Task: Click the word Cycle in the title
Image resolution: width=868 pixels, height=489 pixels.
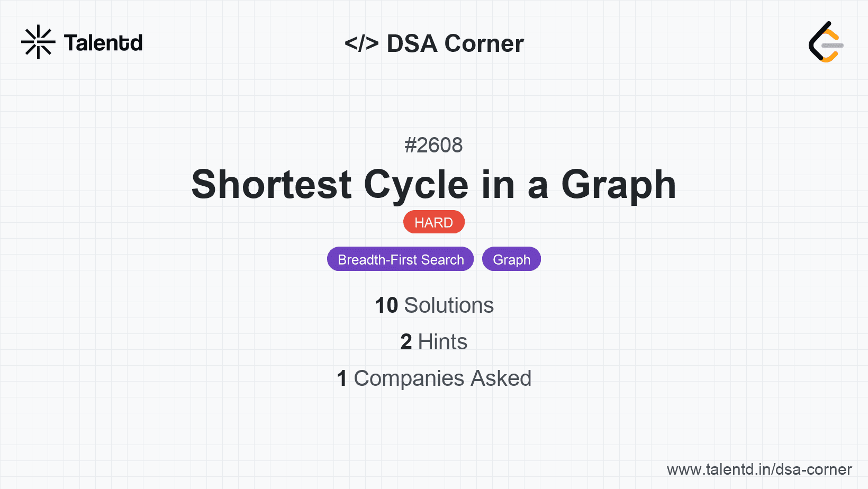Action: pyautogui.click(x=416, y=184)
